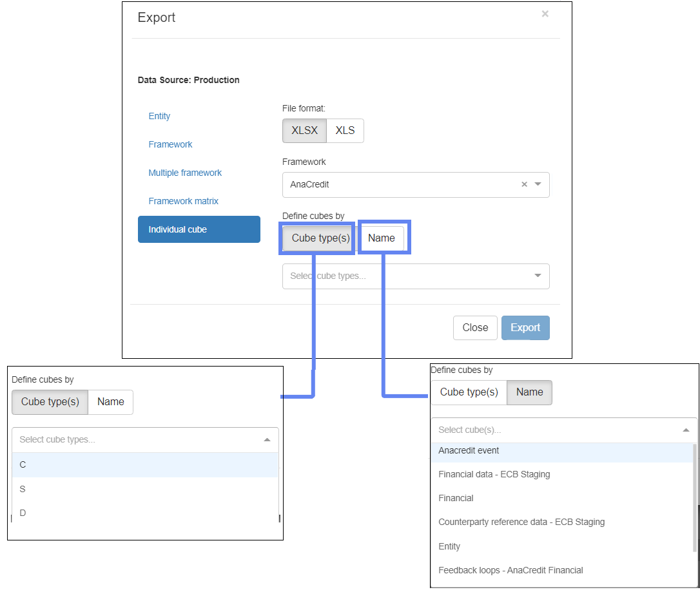Expand the Framework dropdown arrow beside AnaCredit
700x592 pixels.
[x=538, y=184]
